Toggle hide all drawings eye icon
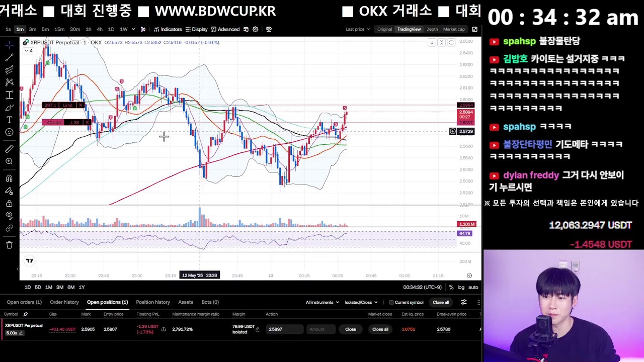Image resolution: width=644 pixels, height=362 pixels. click(x=9, y=216)
